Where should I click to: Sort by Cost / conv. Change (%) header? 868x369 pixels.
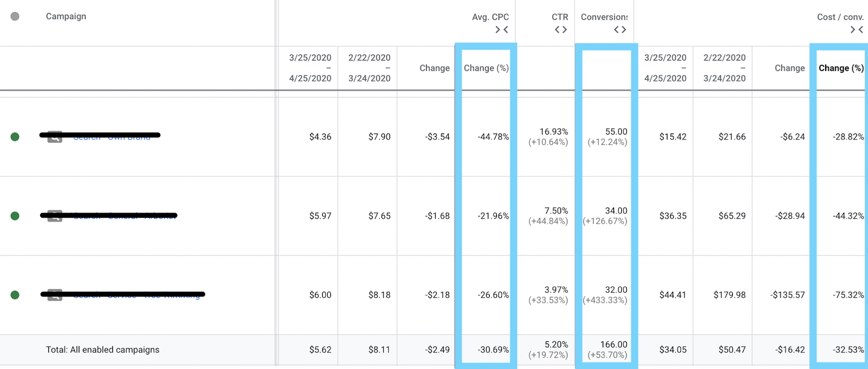(x=840, y=68)
